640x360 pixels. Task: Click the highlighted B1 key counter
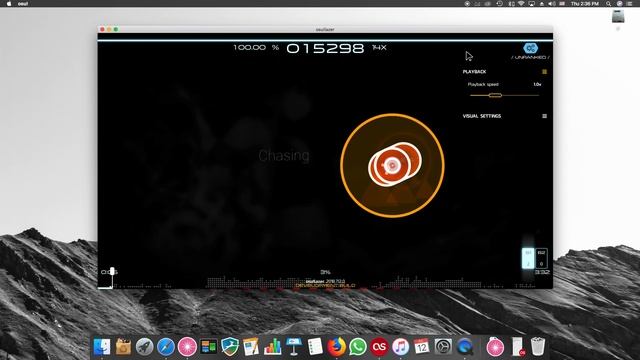(528, 258)
